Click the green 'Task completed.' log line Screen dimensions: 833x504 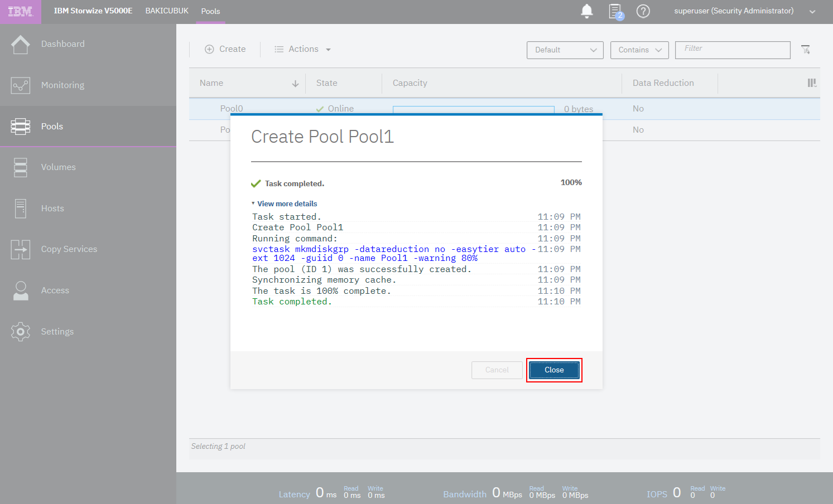[x=292, y=302]
